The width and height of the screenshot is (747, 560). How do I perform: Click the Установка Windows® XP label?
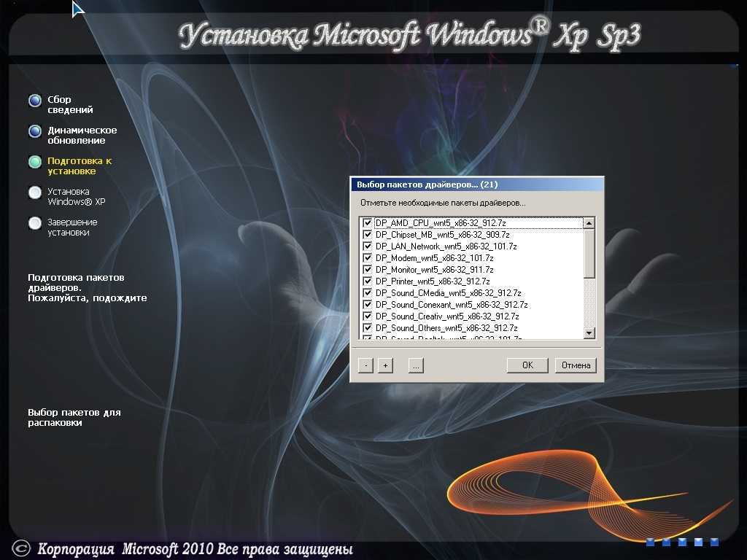pos(76,196)
